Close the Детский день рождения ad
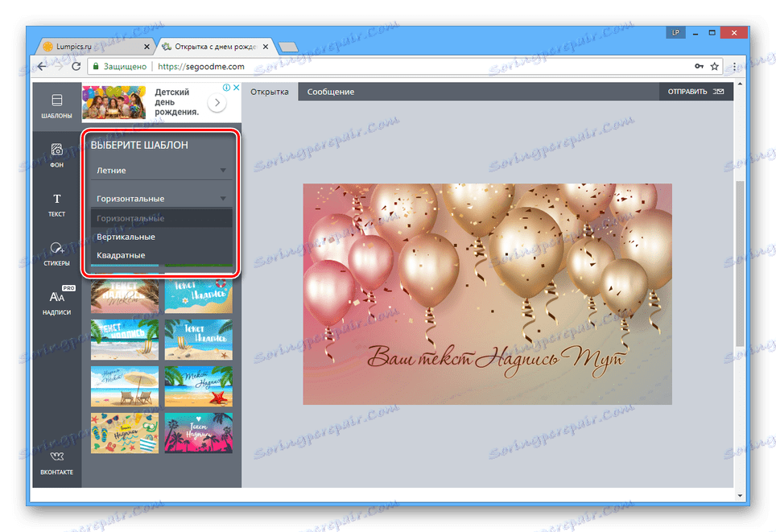 tap(235, 87)
